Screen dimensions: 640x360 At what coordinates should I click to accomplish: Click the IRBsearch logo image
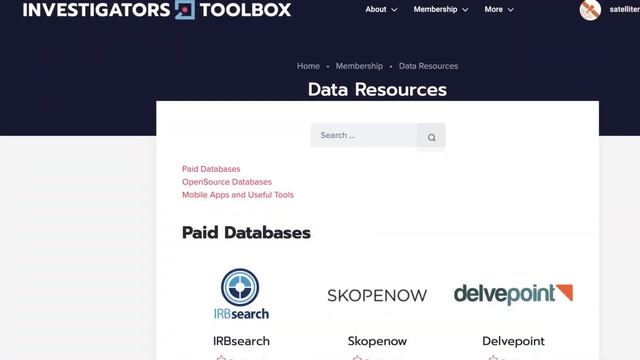tap(241, 294)
